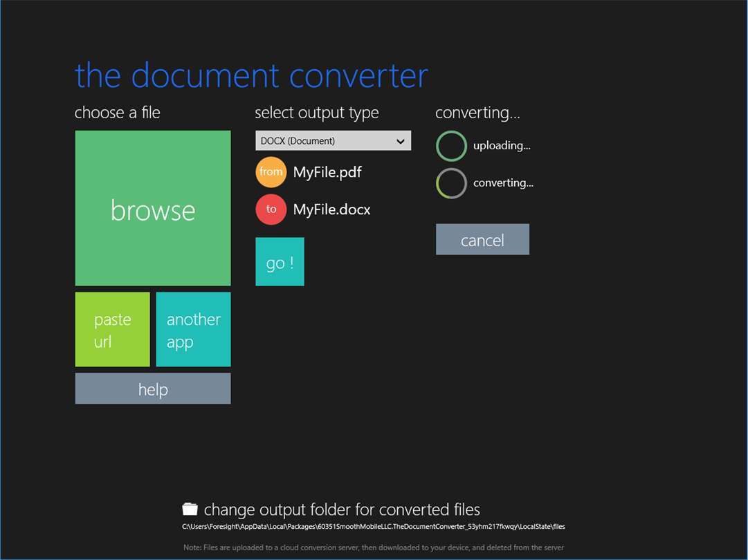Select the MyFile.pdf source file name

[x=327, y=172]
